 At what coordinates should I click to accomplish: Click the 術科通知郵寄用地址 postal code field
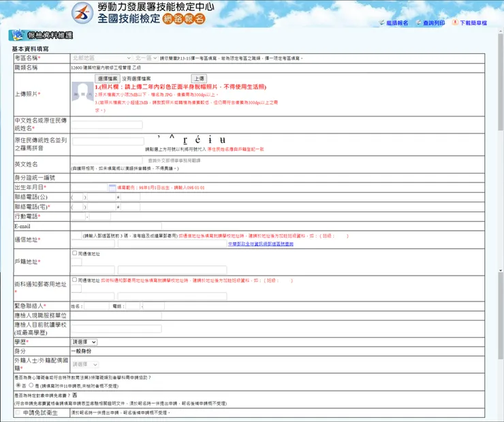[x=76, y=289]
